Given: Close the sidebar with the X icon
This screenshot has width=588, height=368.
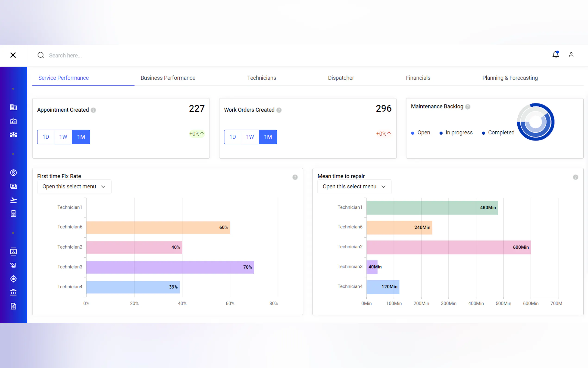Looking at the screenshot, I should (13, 55).
